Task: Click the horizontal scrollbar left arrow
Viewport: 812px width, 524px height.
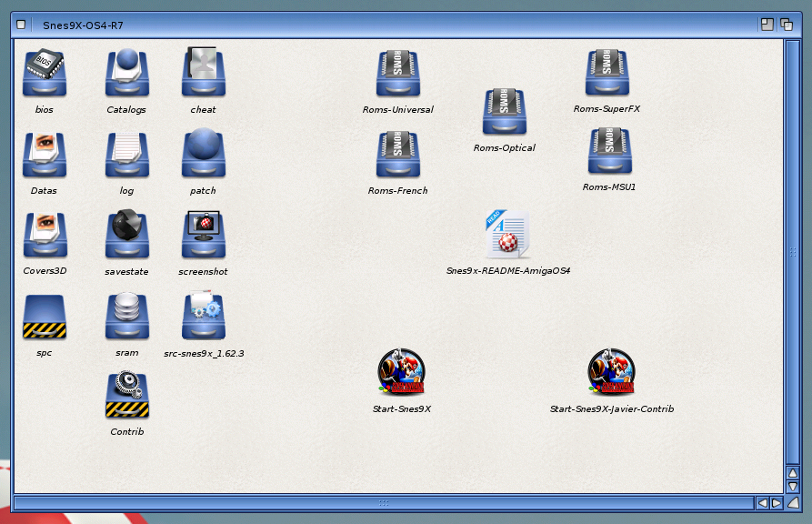Action: (762, 502)
